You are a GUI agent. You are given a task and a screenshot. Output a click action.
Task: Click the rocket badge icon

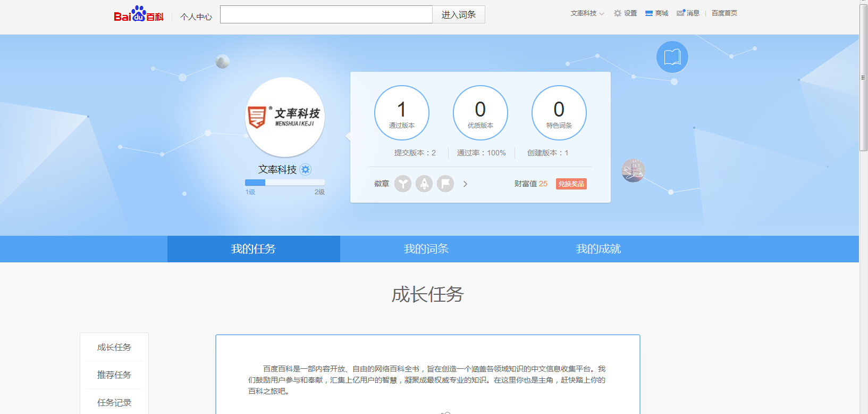click(x=424, y=184)
